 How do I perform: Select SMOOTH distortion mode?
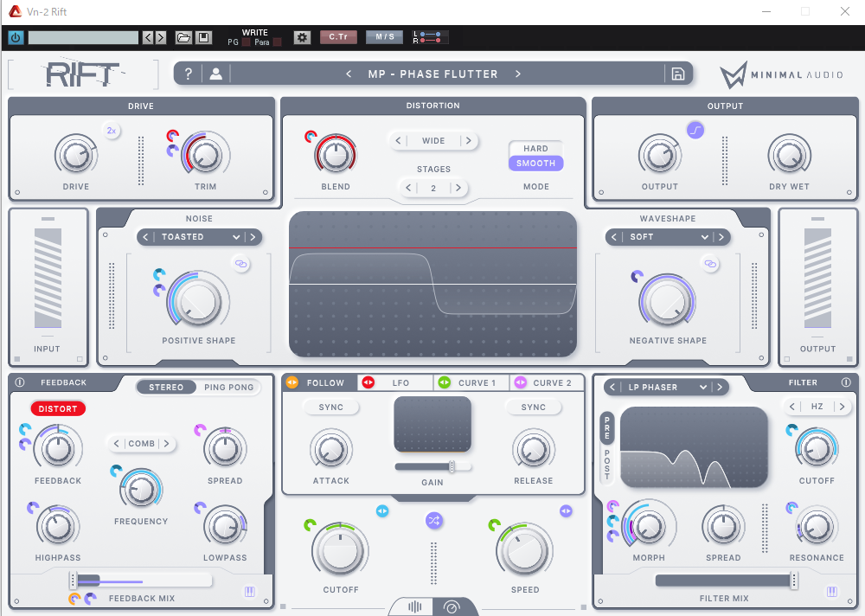[x=535, y=164]
